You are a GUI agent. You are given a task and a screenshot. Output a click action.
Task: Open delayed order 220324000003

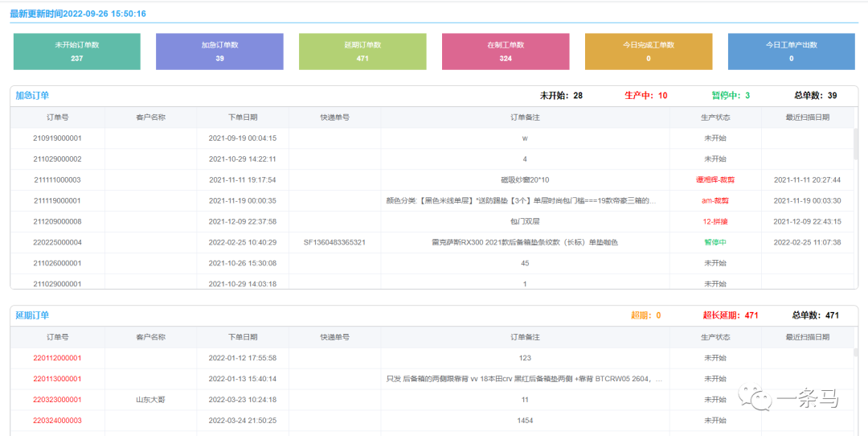click(x=58, y=421)
